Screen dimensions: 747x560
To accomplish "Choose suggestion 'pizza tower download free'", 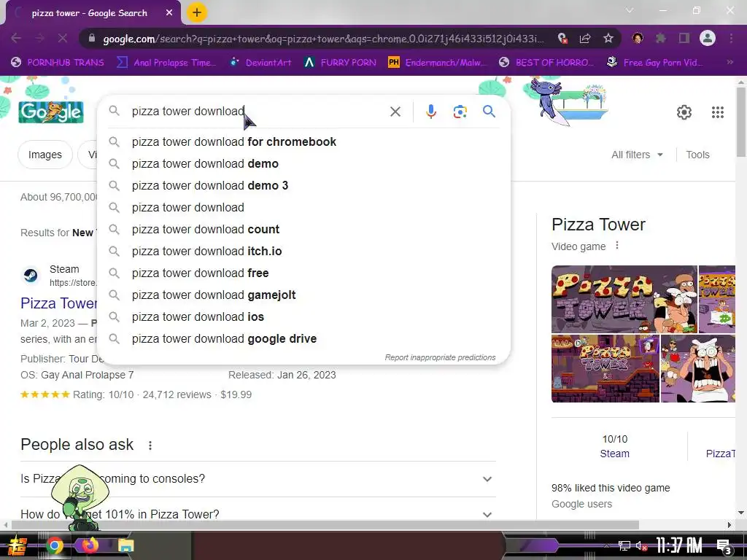I will pyautogui.click(x=303, y=273).
